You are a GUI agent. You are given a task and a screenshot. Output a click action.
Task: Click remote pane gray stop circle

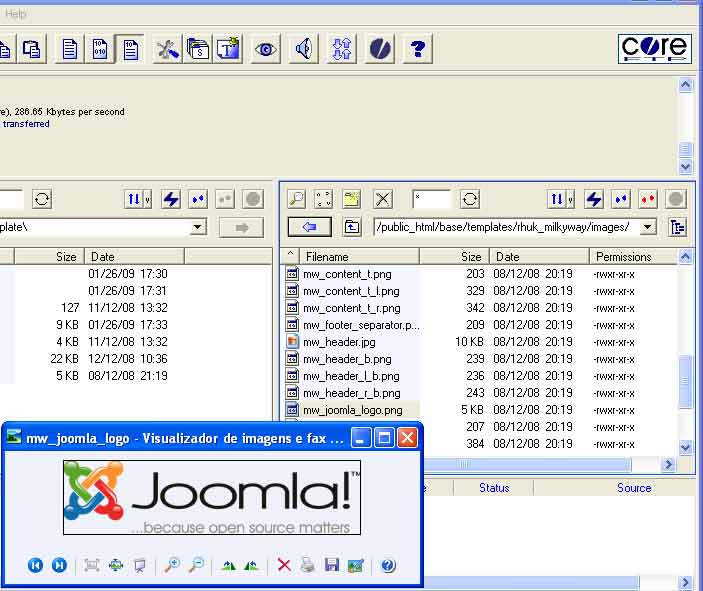676,199
